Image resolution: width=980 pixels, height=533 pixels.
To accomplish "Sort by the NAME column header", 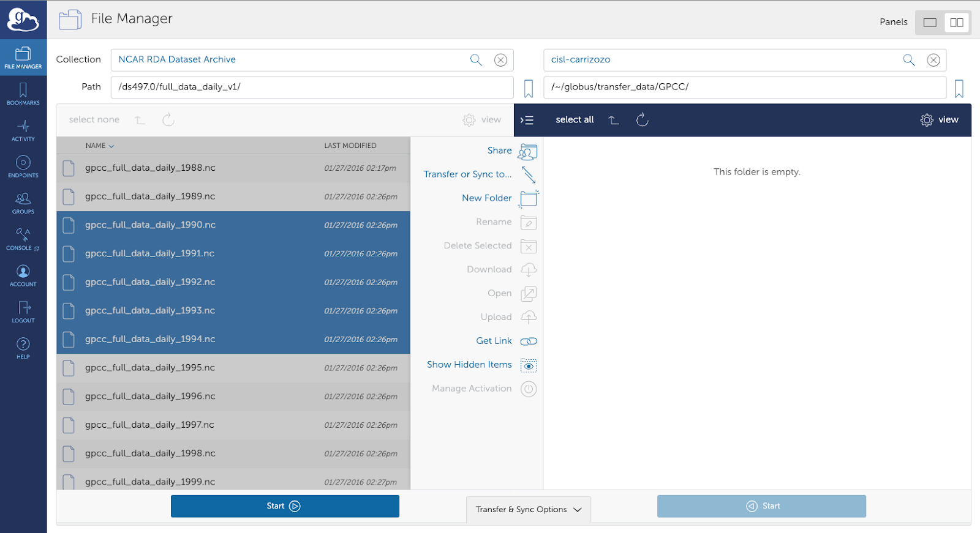I will (100, 146).
